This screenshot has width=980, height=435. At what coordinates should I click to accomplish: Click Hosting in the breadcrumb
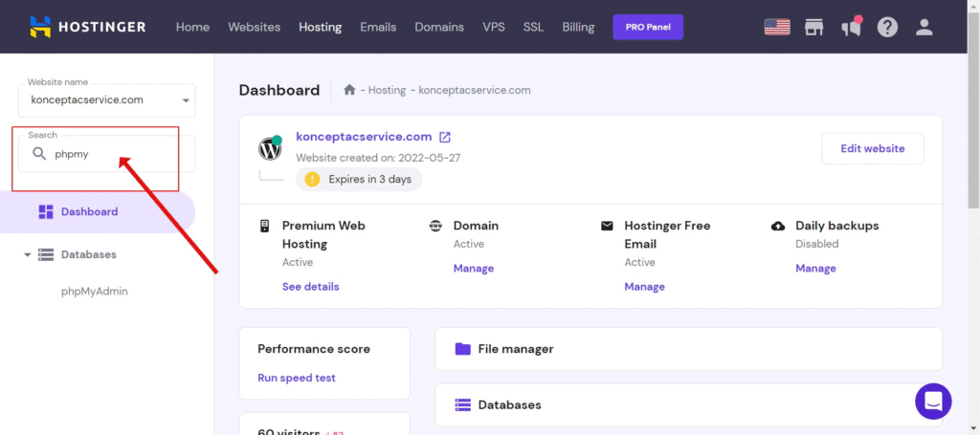tap(387, 90)
